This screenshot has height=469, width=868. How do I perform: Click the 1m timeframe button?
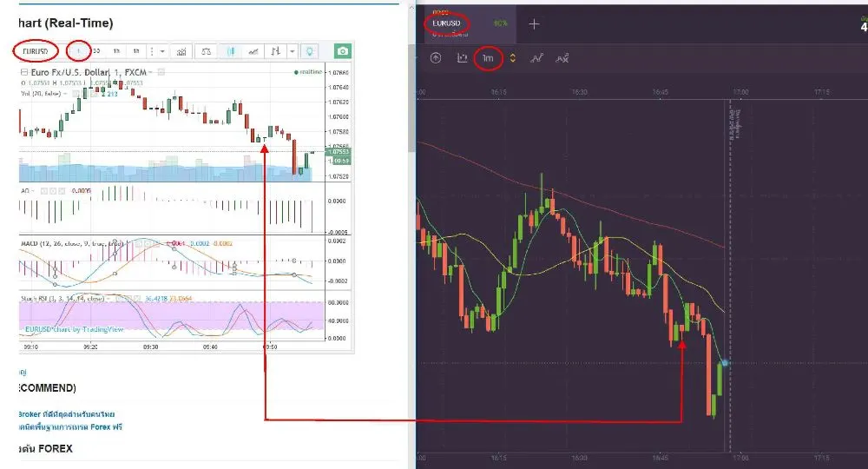pos(489,58)
